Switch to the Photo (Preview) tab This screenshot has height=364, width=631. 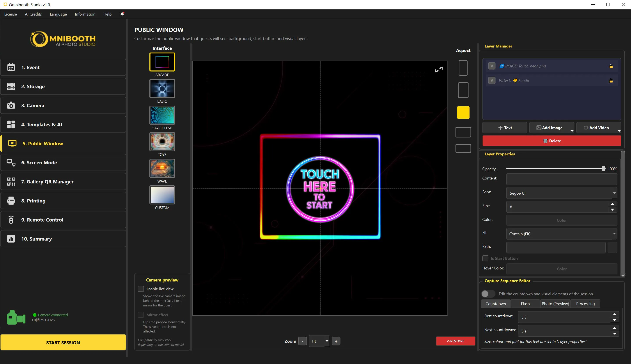coord(555,304)
